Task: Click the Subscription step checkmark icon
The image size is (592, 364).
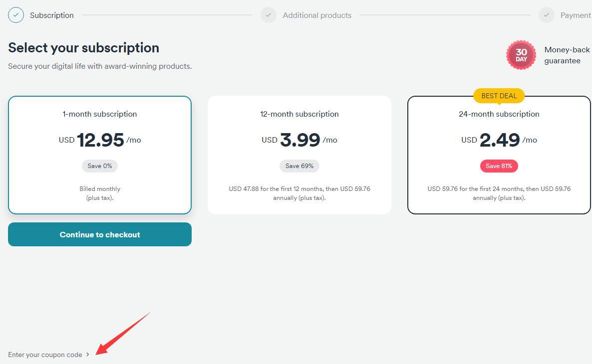Action: coord(16,15)
